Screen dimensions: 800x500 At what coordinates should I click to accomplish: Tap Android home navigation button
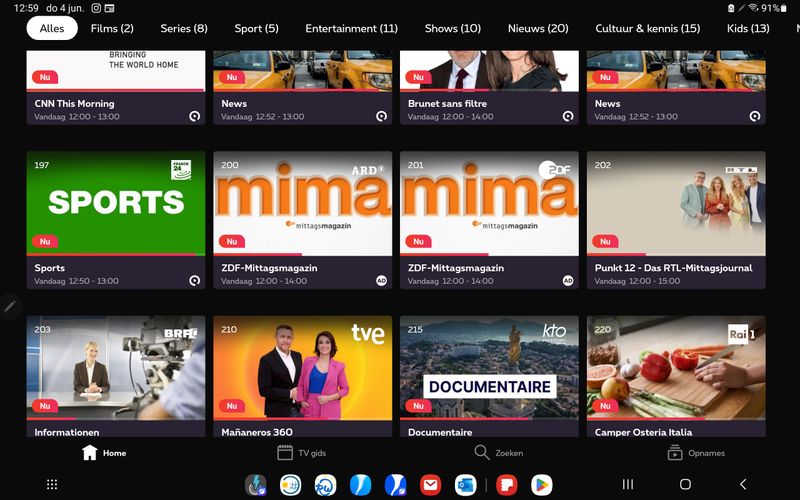click(685, 484)
